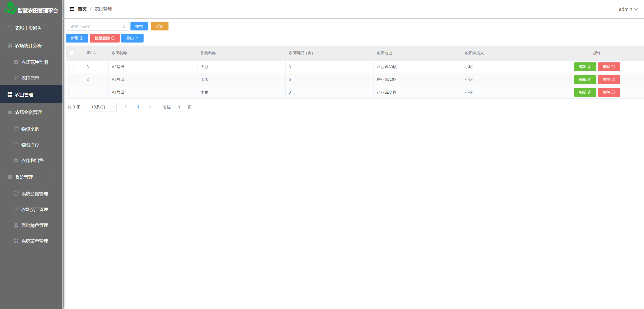Viewport: 644px width, 309px height.
Task: Tick the checkbox for A3号田 row
Action: coord(72,67)
